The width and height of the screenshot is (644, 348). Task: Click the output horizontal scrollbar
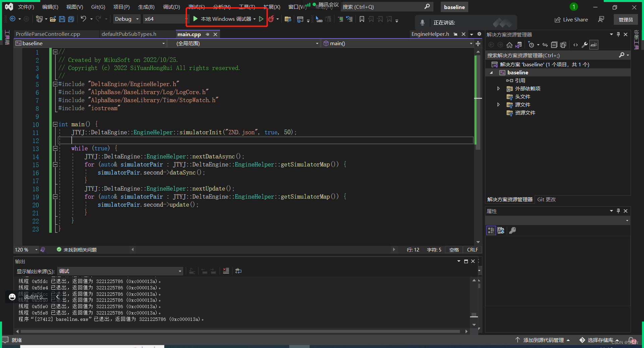coord(240,331)
